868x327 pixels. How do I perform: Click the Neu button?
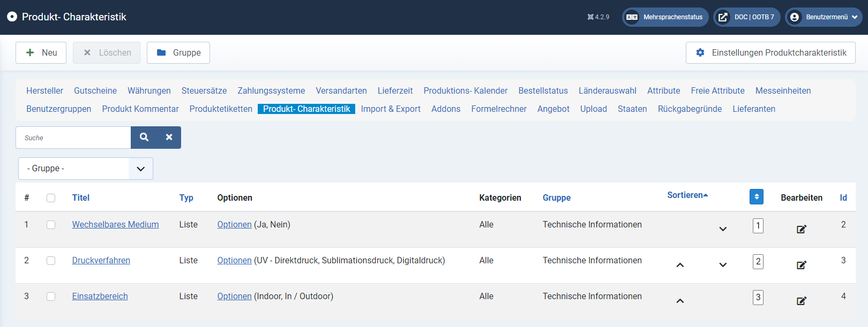click(x=41, y=53)
